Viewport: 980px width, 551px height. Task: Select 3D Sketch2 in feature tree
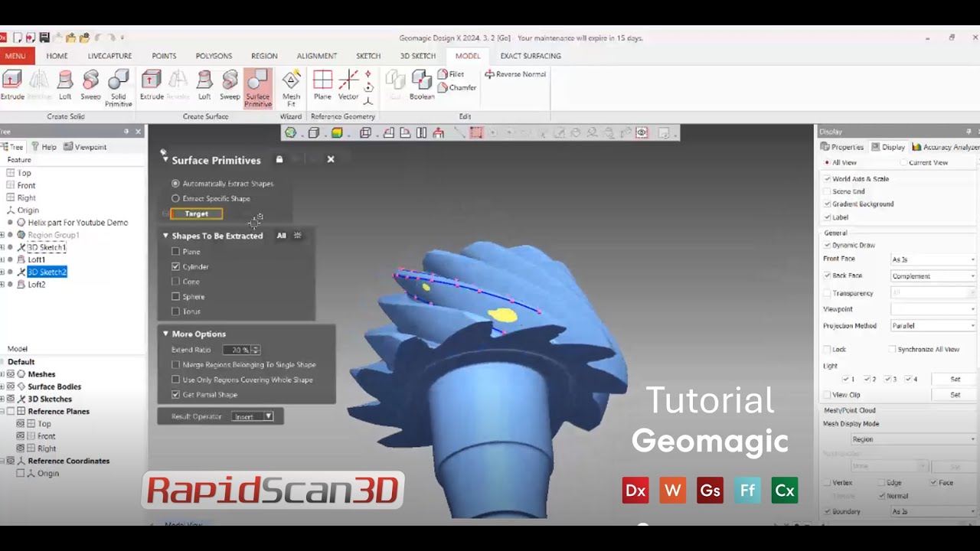pyautogui.click(x=47, y=272)
